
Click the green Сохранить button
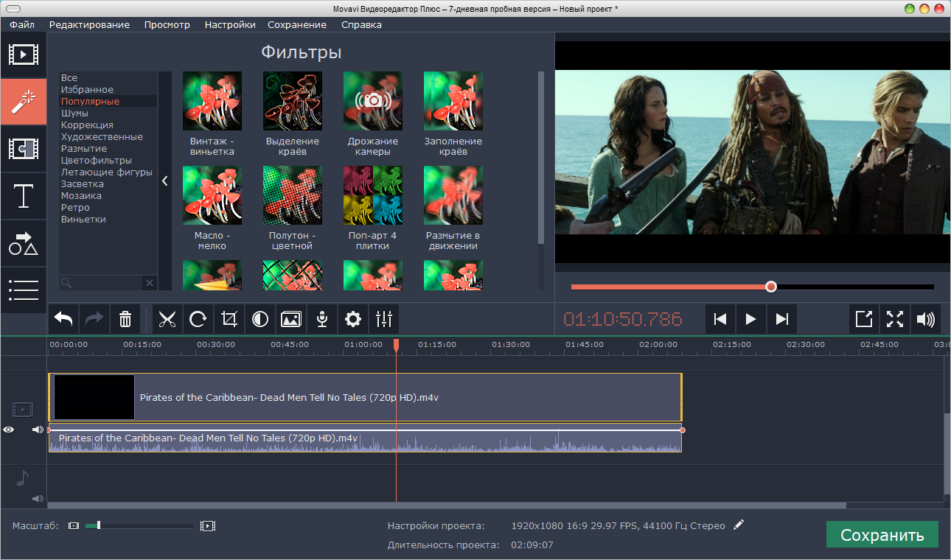882,535
